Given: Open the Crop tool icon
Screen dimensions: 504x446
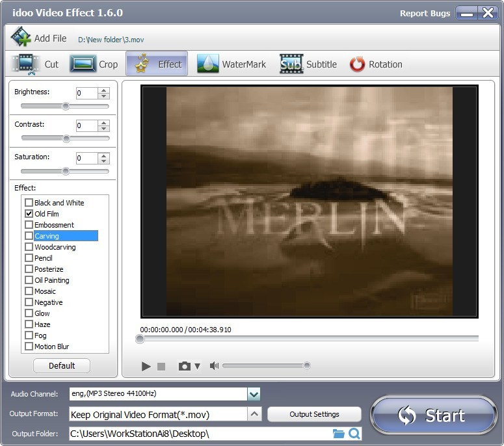Looking at the screenshot, I should point(83,64).
